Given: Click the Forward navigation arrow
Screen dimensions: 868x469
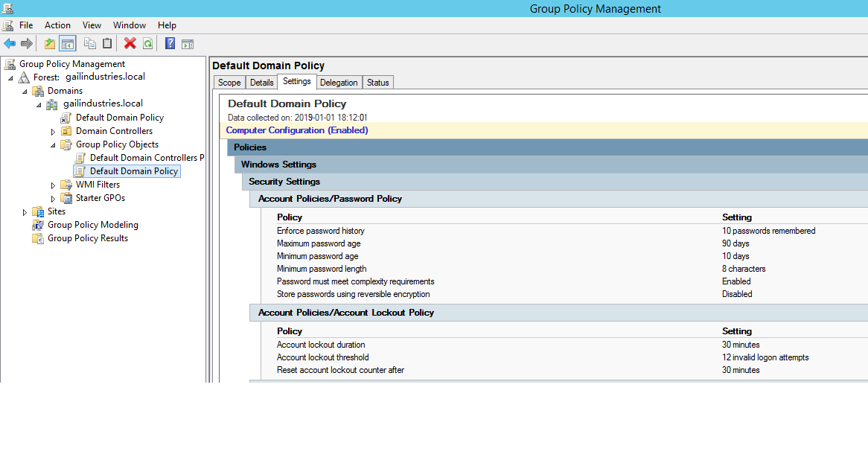Looking at the screenshot, I should (27, 43).
